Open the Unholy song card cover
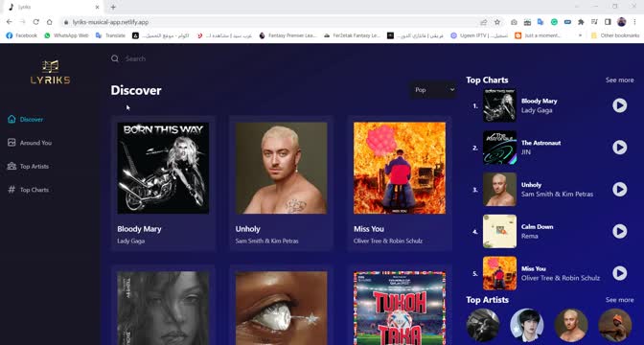 click(x=282, y=168)
